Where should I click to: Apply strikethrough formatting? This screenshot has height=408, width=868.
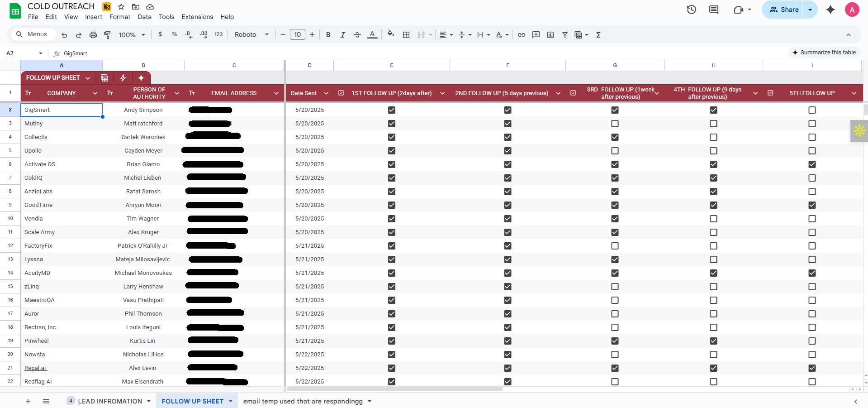[357, 35]
